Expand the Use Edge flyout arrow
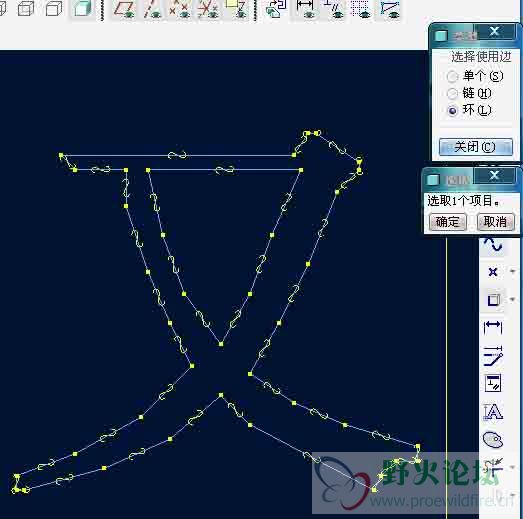Image resolution: width=523 pixels, height=519 pixels. (x=513, y=300)
